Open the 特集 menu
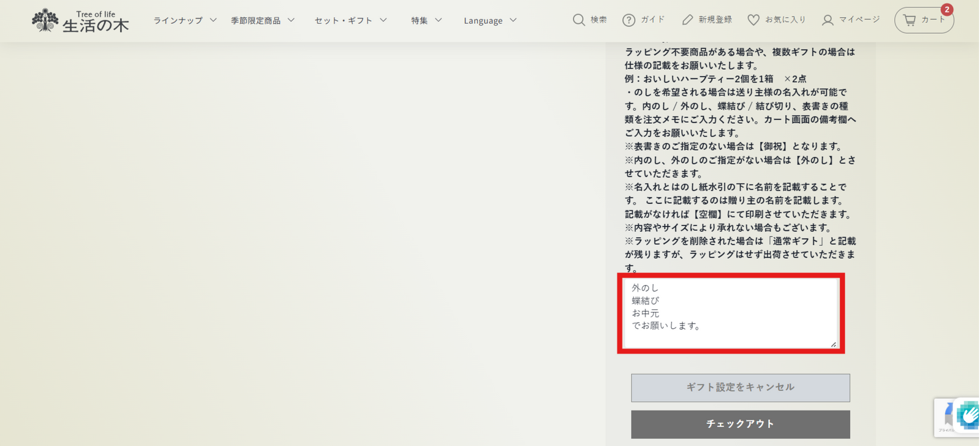Image resolution: width=980 pixels, height=446 pixels. coord(426,20)
